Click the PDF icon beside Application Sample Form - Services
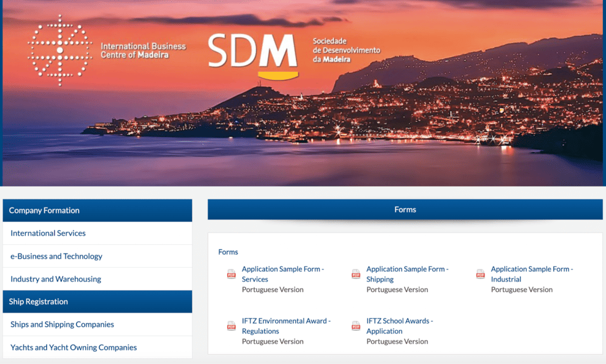 (x=231, y=274)
